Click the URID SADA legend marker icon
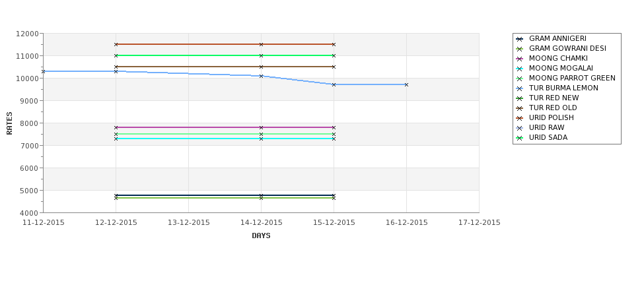The width and height of the screenshot is (644, 283). pyautogui.click(x=520, y=138)
